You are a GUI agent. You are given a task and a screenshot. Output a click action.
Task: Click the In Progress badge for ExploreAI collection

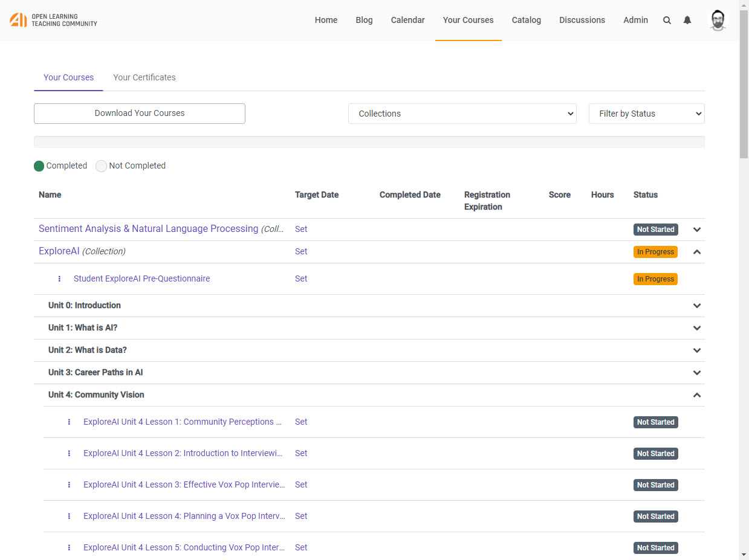coord(655,252)
